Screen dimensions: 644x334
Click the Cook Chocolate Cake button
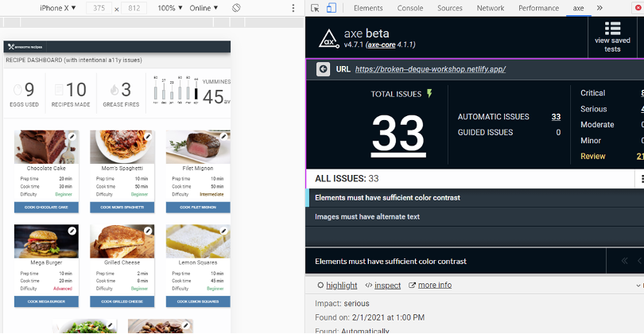[x=46, y=207]
